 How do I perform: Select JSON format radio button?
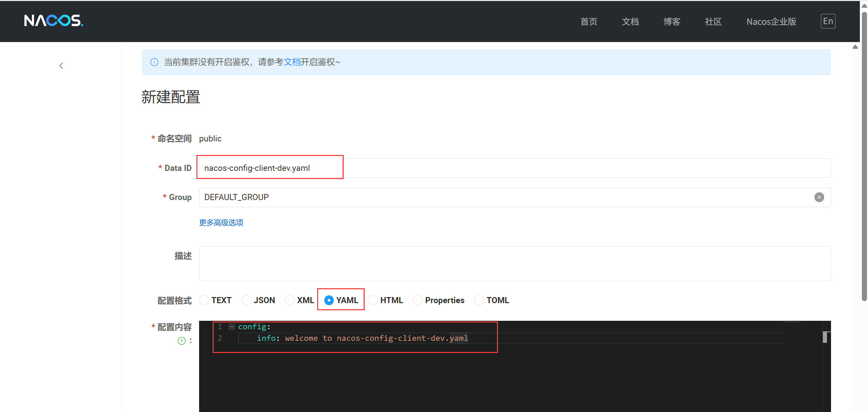(246, 300)
